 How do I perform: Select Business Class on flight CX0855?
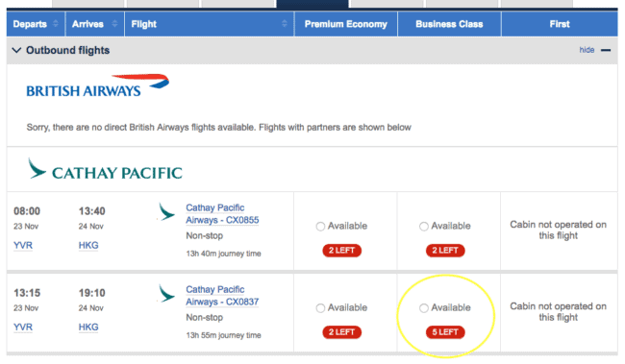pyautogui.click(x=424, y=227)
